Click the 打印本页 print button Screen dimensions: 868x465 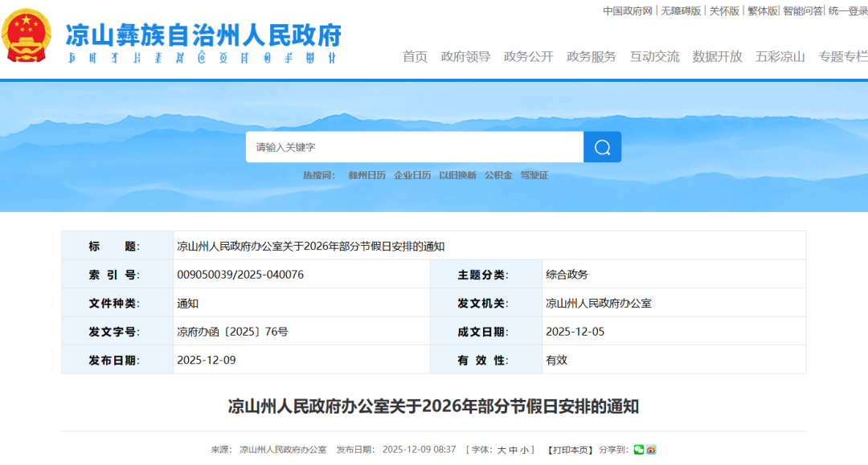571,450
